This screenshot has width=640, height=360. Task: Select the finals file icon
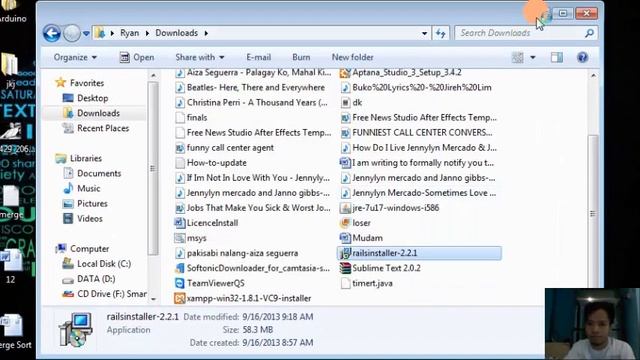point(180,118)
